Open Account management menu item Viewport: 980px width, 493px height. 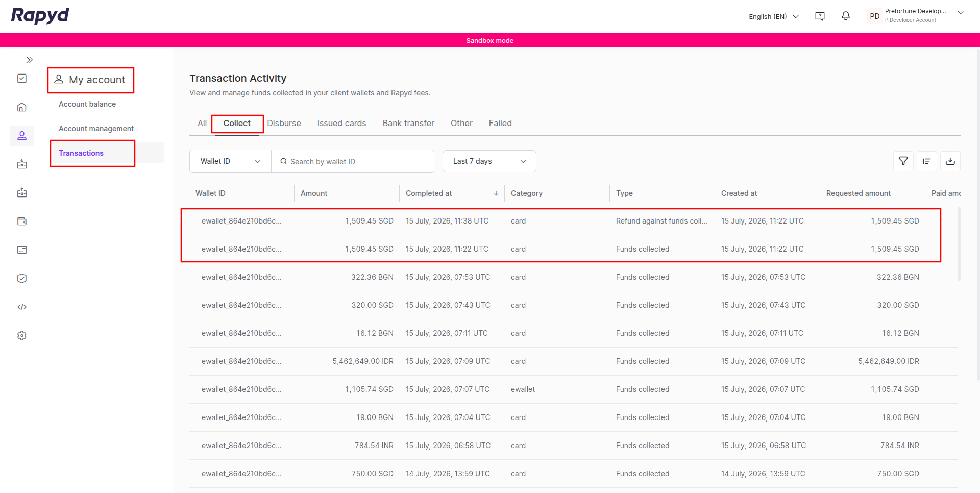[x=96, y=129]
